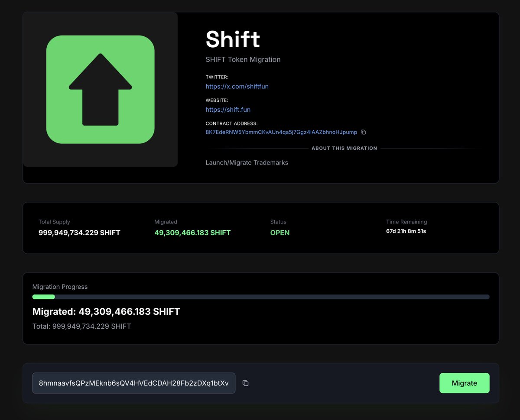
Task: Click the 'Time Remaining' label
Action: coord(406,222)
